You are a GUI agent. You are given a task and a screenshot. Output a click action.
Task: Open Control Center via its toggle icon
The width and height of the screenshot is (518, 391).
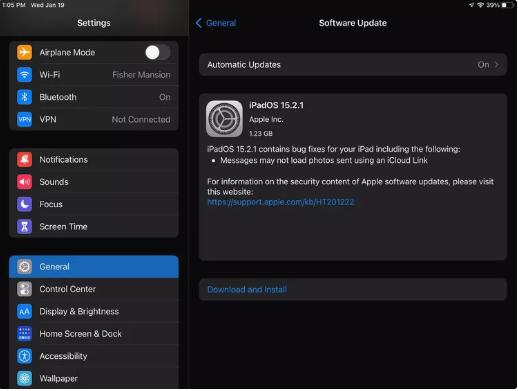[24, 289]
